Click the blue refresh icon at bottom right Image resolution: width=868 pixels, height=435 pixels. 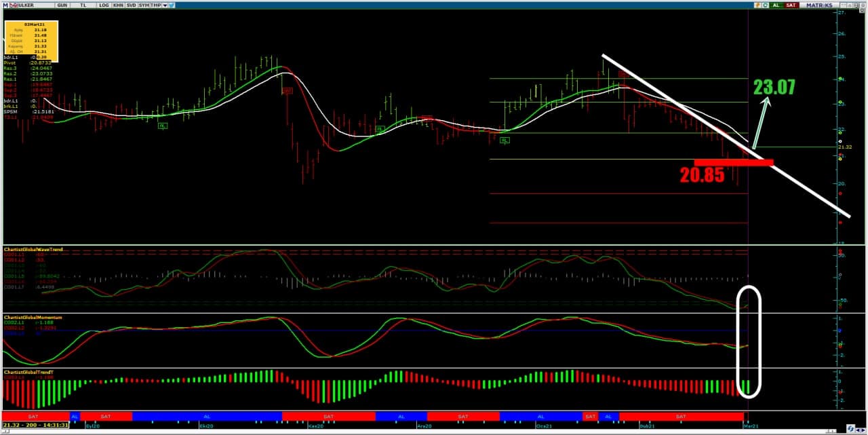tap(850, 429)
